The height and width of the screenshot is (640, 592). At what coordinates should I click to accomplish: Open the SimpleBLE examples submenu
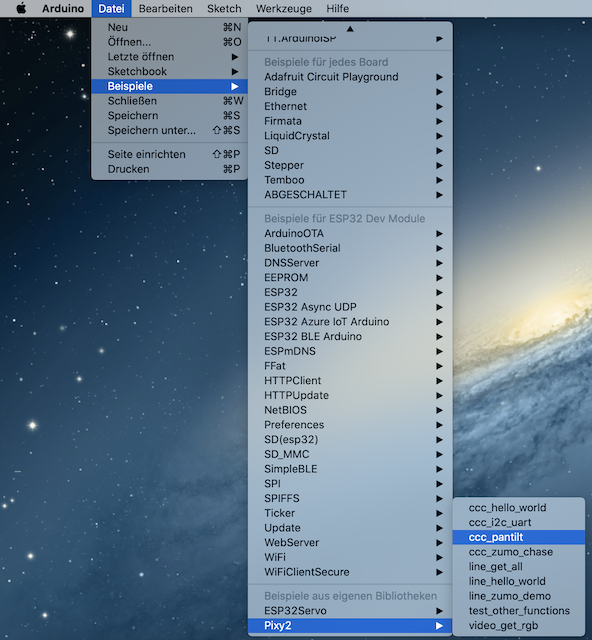tap(350, 469)
